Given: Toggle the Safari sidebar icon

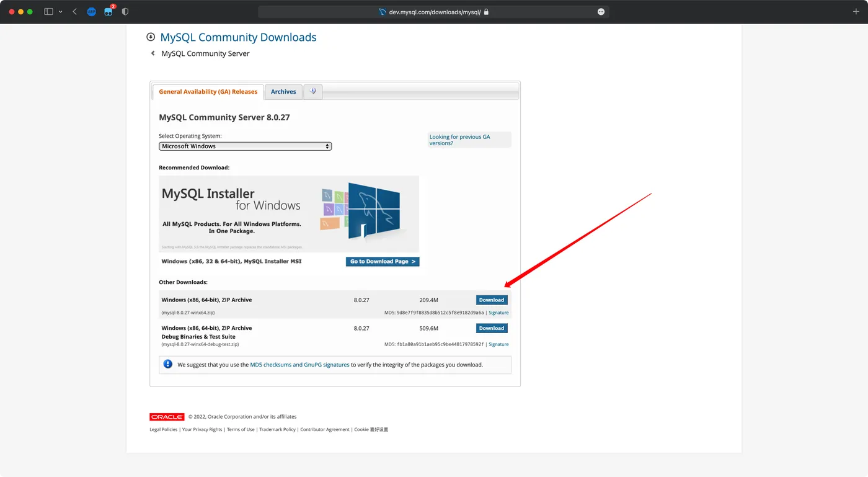Looking at the screenshot, I should click(x=48, y=12).
